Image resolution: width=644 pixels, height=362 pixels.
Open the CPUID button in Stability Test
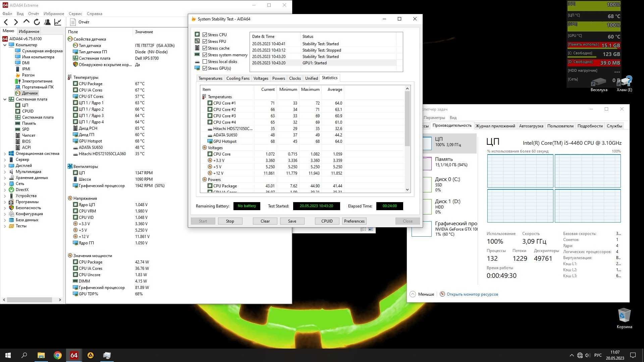(x=327, y=221)
